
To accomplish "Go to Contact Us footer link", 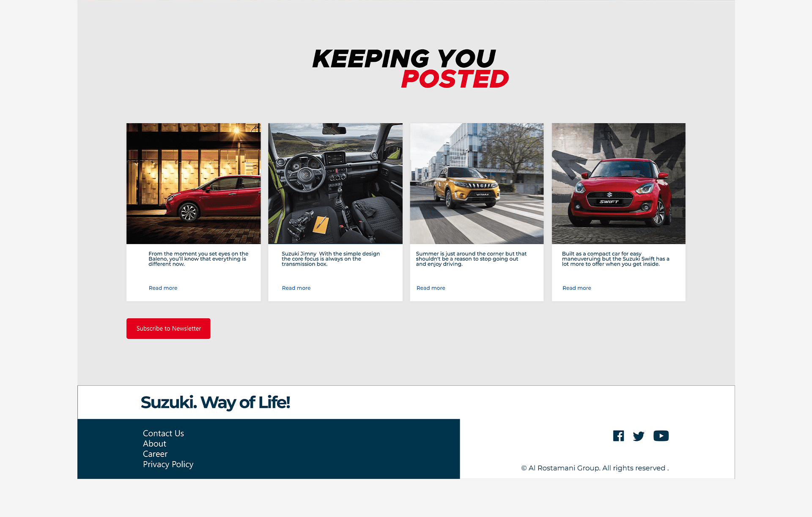I will pos(163,433).
